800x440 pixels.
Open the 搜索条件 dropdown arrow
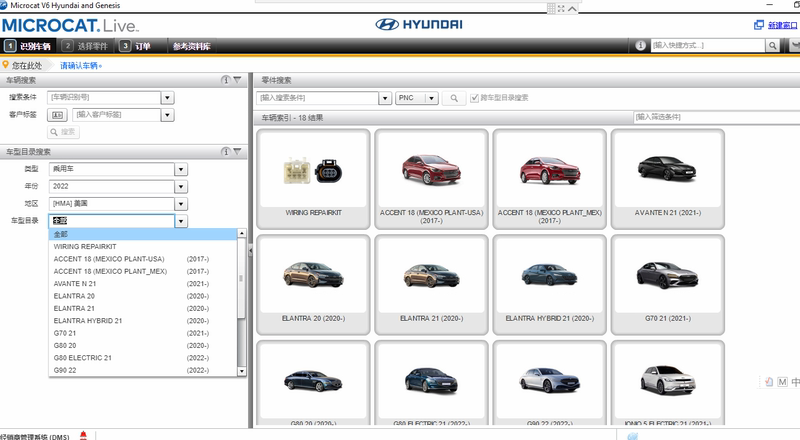pyautogui.click(x=167, y=97)
